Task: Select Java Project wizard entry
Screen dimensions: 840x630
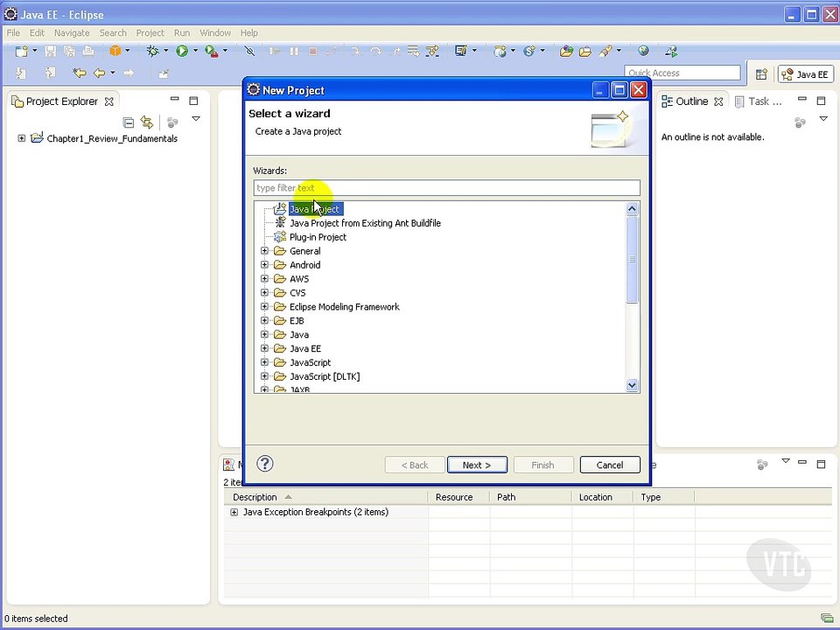Action: 314,209
